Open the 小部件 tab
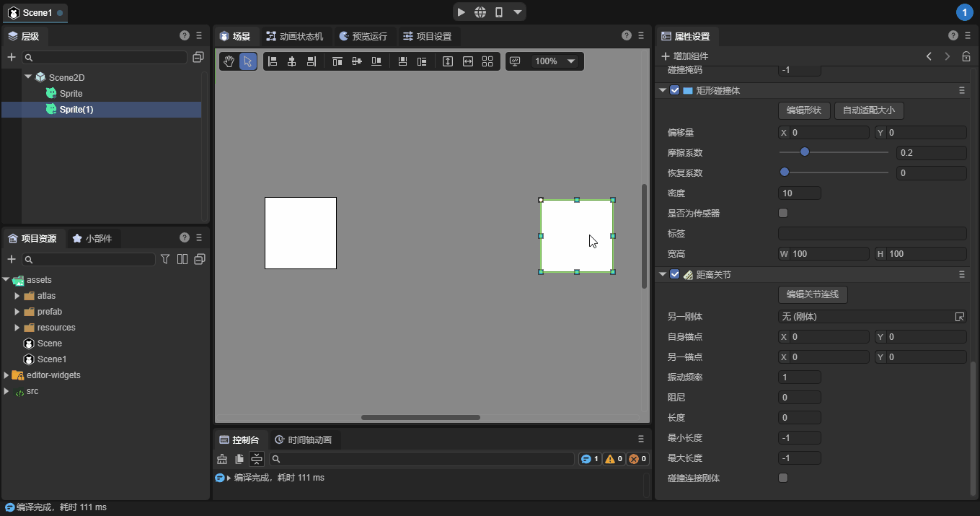 coord(97,238)
